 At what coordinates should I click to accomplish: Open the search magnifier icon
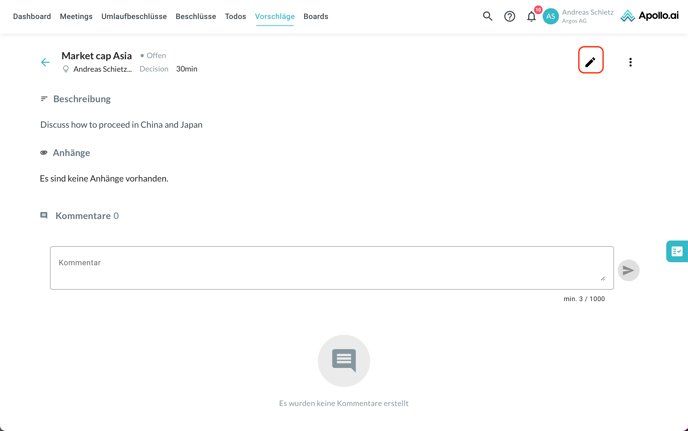488,16
